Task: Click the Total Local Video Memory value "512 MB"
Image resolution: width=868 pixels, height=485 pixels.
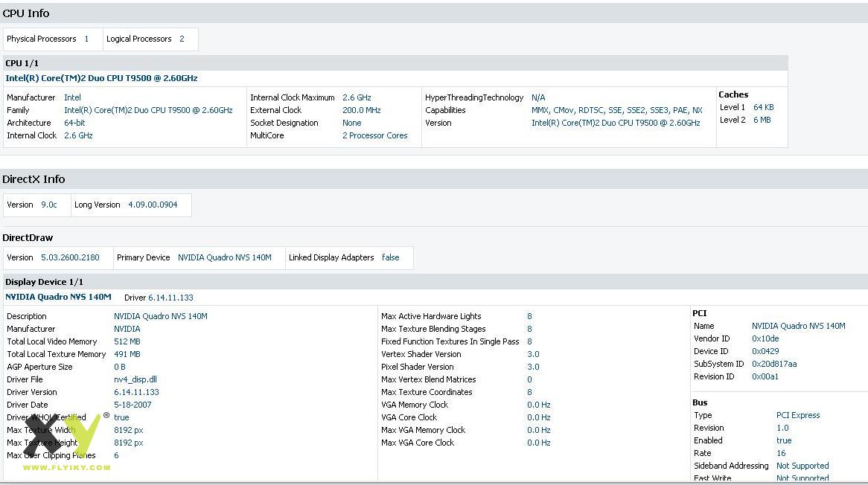Action: pos(127,341)
